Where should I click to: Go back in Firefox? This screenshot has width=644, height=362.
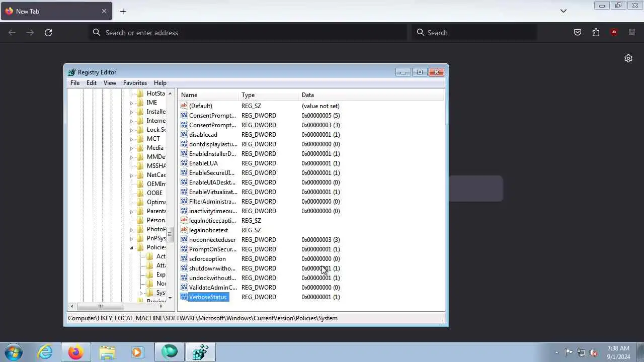pyautogui.click(x=12, y=33)
